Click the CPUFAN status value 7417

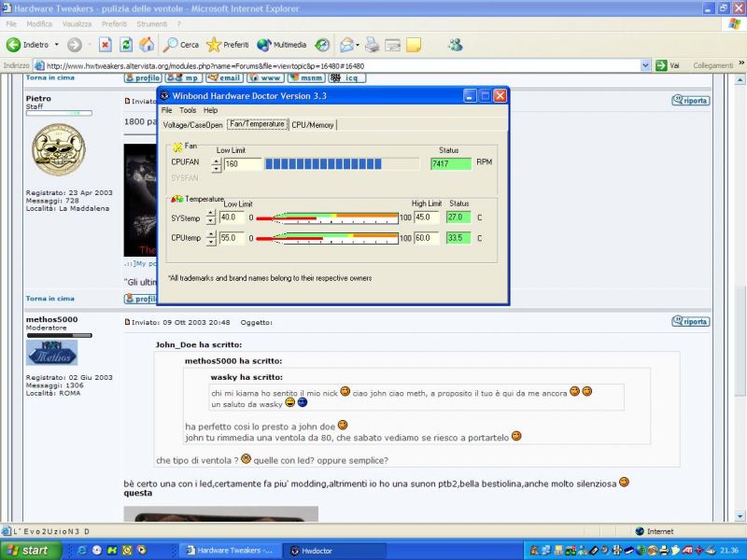451,164
